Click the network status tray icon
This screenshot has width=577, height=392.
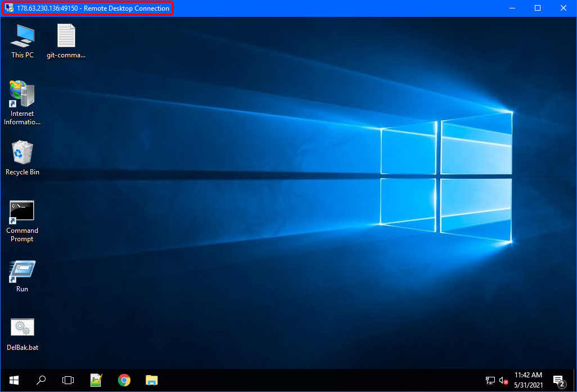pyautogui.click(x=490, y=381)
